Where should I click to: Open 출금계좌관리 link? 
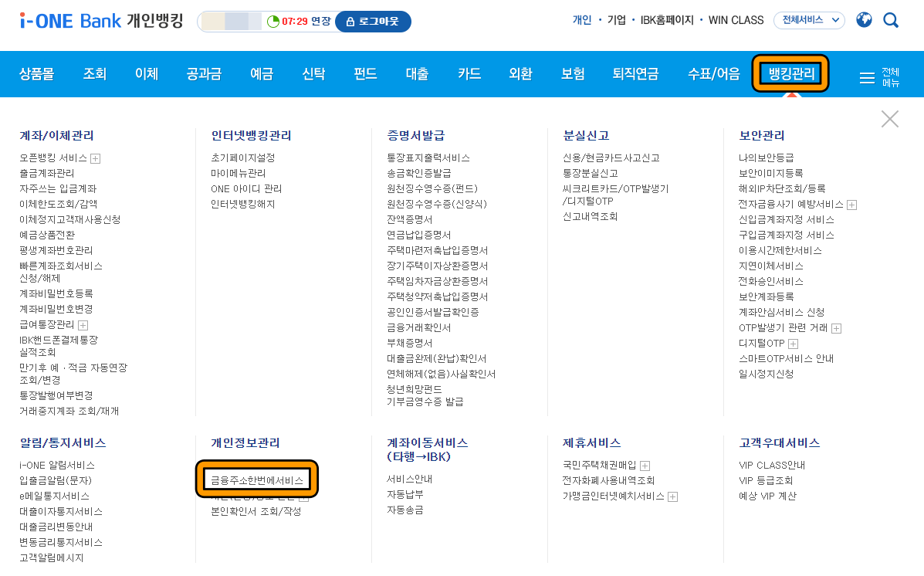(47, 173)
